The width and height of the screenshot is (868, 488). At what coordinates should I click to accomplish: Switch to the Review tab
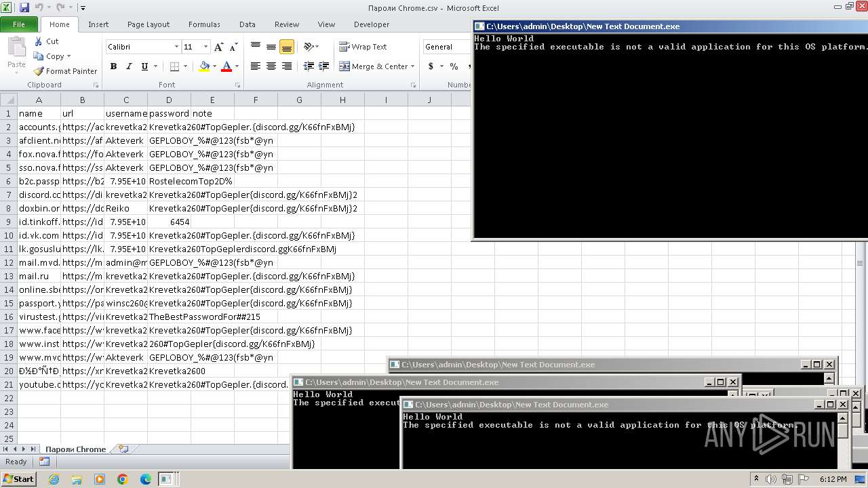[287, 24]
